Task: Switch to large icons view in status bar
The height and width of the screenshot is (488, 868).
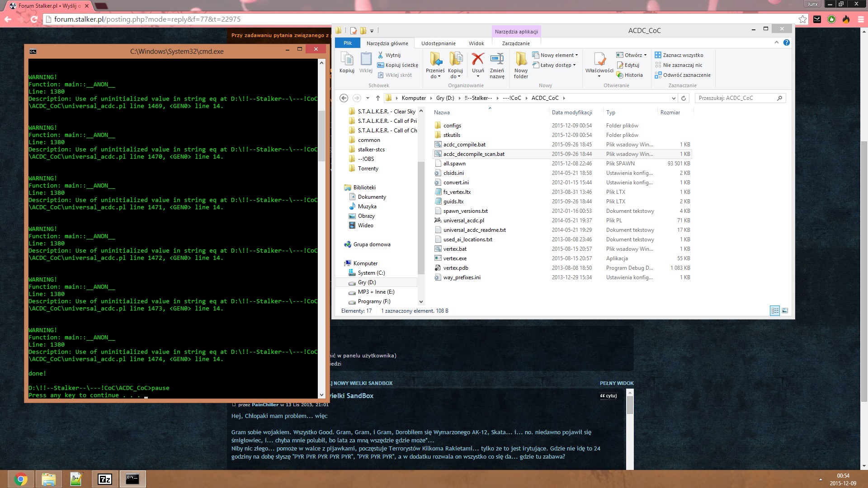Action: (x=785, y=311)
